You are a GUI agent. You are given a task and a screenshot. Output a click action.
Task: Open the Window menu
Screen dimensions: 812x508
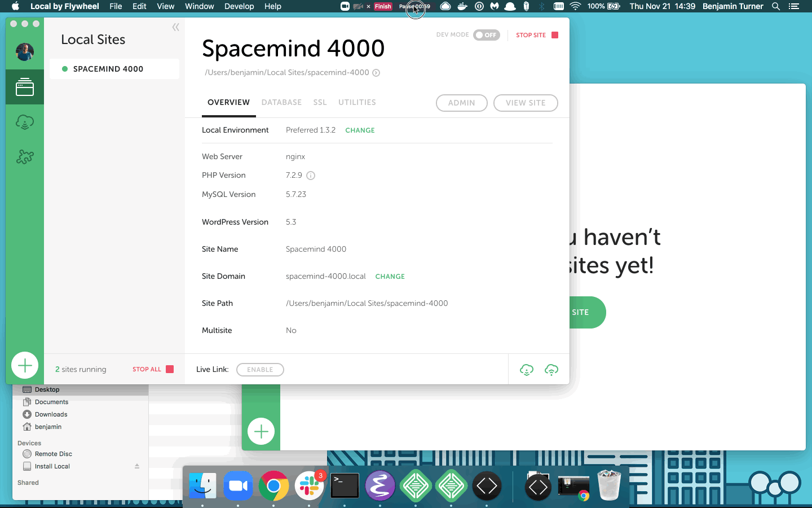200,6
